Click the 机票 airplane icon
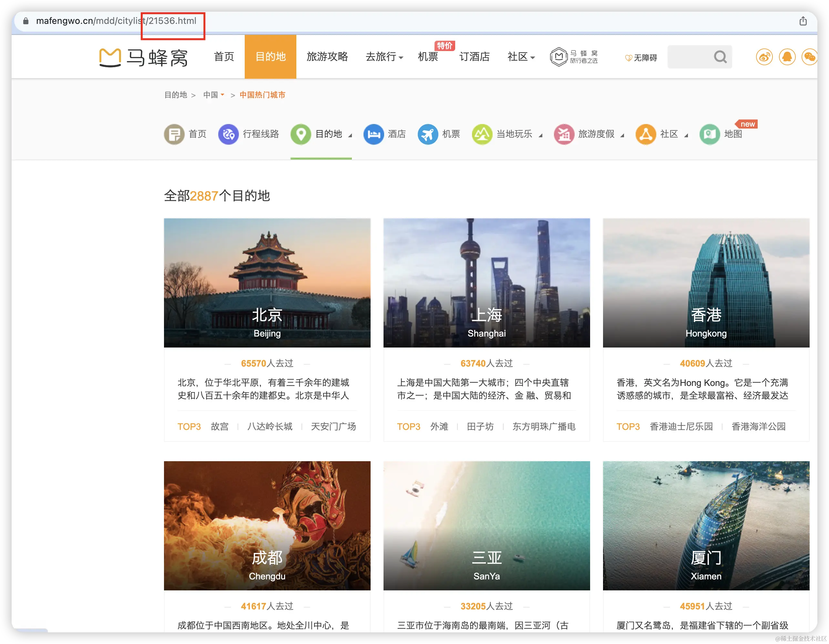This screenshot has width=829, height=644. pyautogui.click(x=427, y=134)
